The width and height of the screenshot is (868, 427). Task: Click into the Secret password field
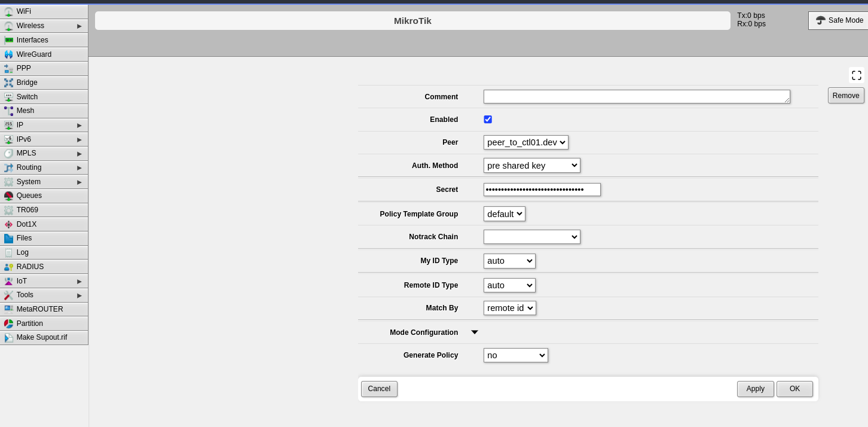[542, 190]
